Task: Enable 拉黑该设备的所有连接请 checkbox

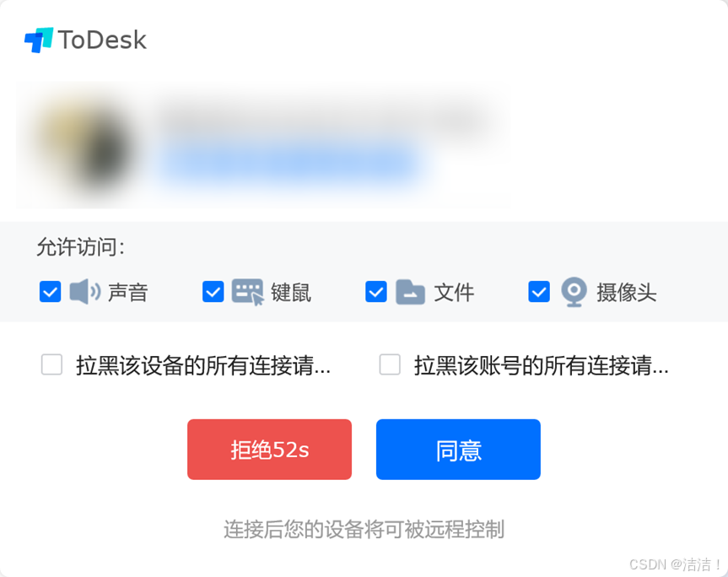Action: click(51, 364)
